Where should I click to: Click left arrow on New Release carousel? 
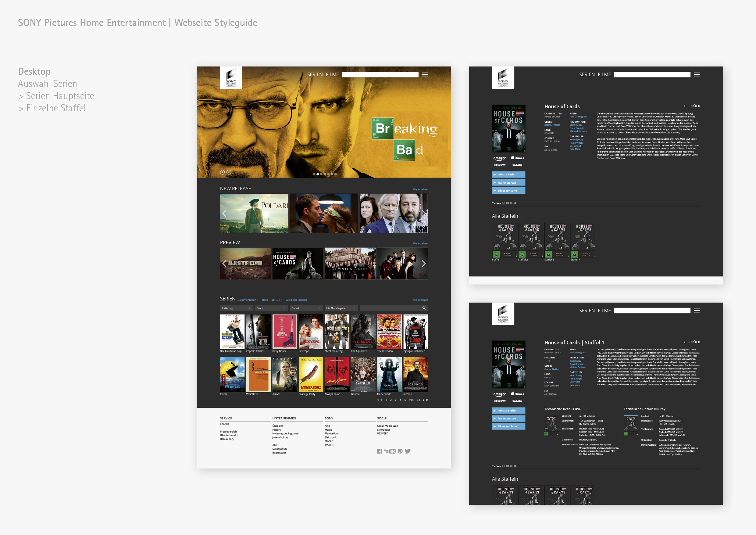224,214
